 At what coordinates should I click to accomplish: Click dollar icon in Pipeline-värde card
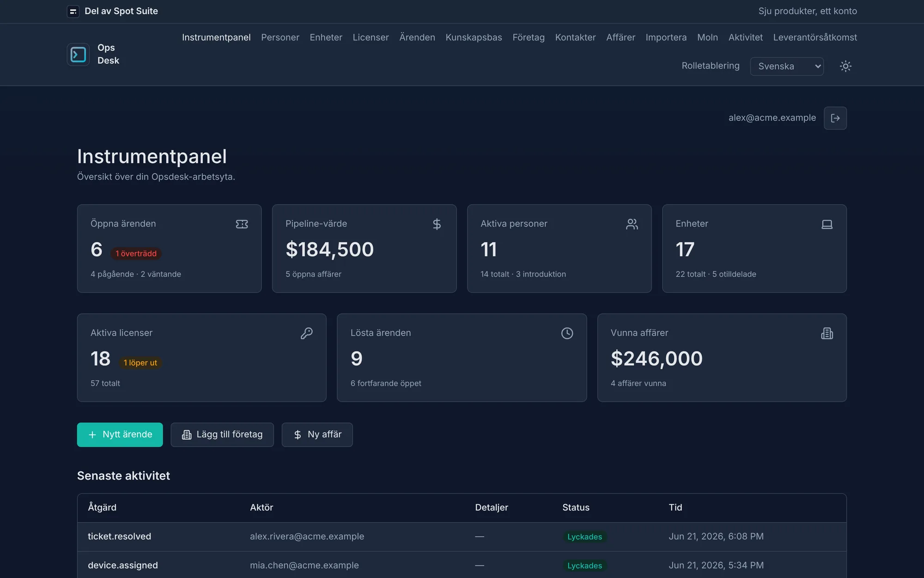click(437, 224)
